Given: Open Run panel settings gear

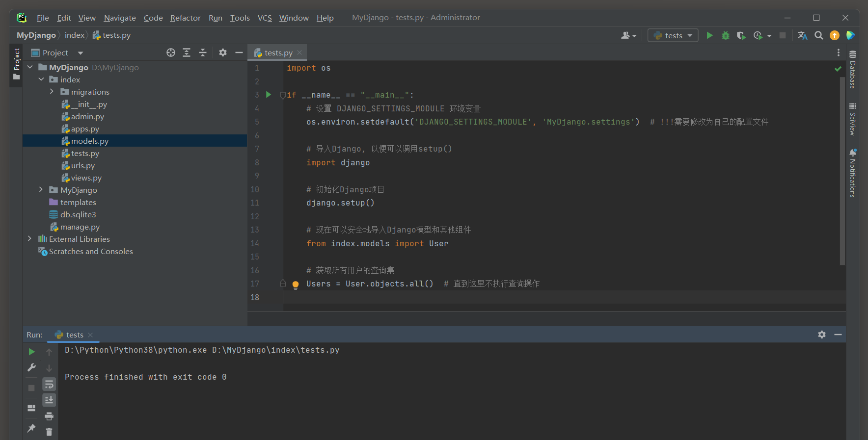Looking at the screenshot, I should (x=822, y=335).
